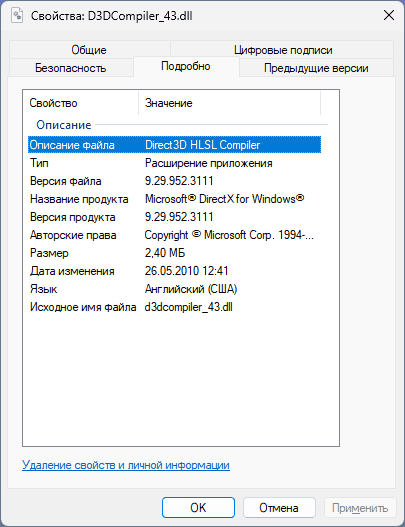Click the Описание group header
Screen dimensions: 405x527
pyautogui.click(x=64, y=125)
